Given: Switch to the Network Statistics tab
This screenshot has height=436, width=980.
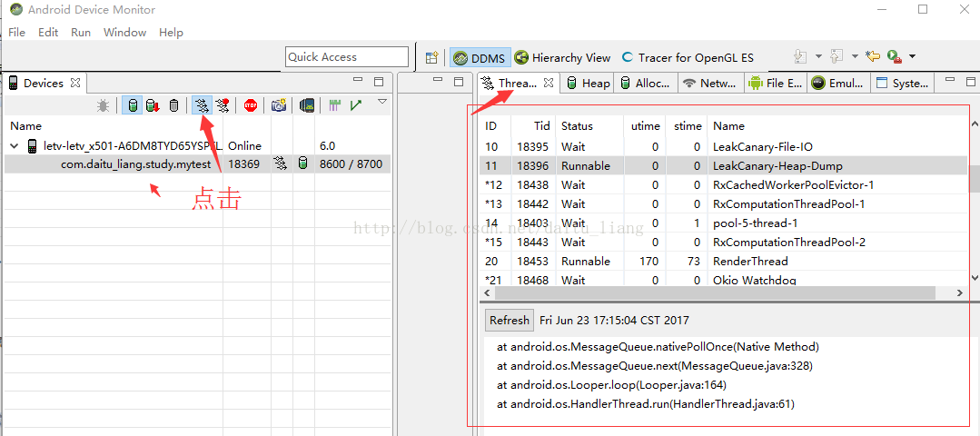Looking at the screenshot, I should [x=711, y=83].
